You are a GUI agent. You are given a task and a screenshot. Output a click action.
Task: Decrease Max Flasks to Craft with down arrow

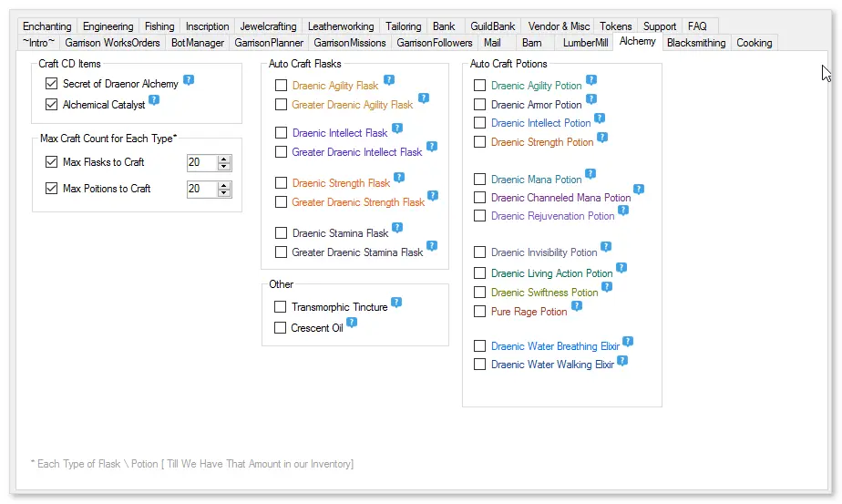coord(224,166)
